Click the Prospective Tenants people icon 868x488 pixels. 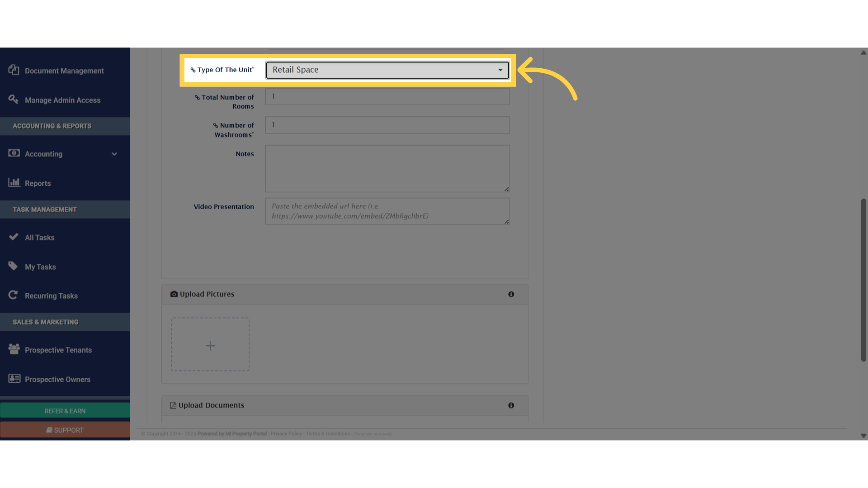pos(14,349)
